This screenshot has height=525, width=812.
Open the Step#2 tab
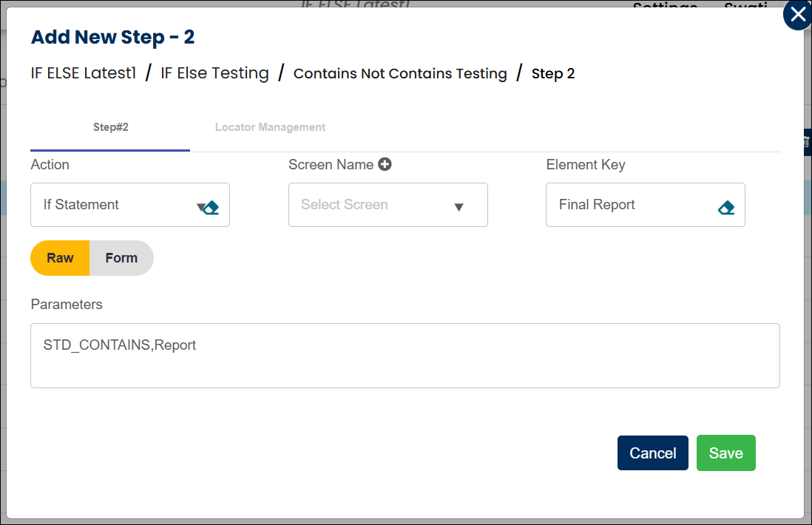point(110,127)
